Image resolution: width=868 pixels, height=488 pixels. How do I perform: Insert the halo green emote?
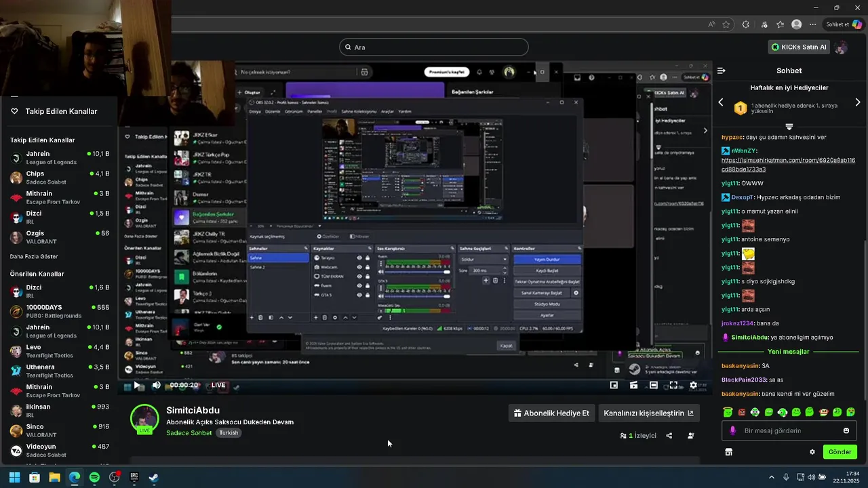[x=728, y=412]
